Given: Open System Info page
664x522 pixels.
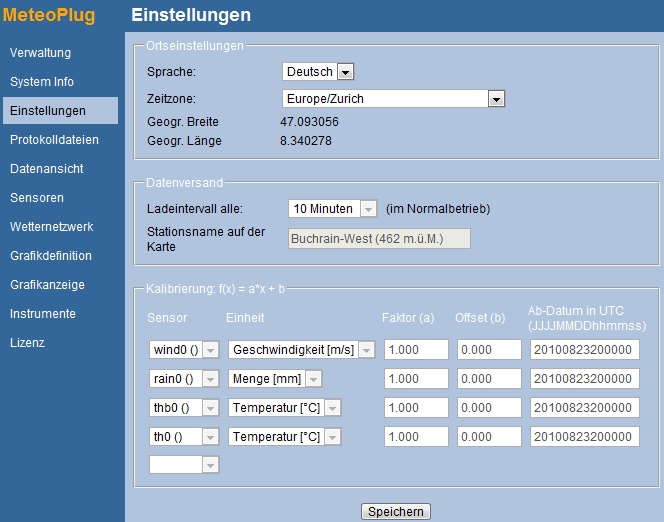Looking at the screenshot, I should (42, 82).
